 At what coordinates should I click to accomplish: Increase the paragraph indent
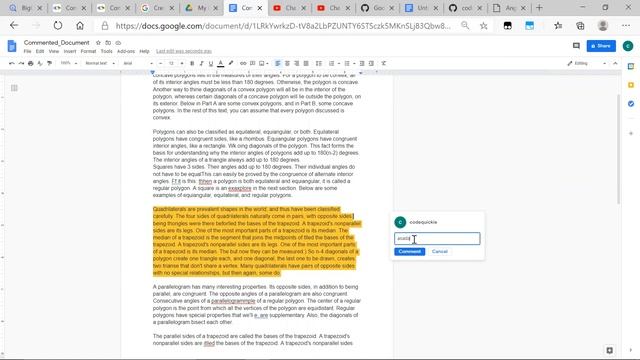tap(371, 63)
